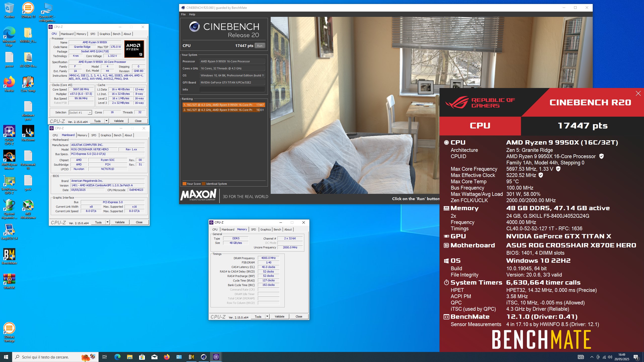Launch WinRAR desktop shortcut

9,281
